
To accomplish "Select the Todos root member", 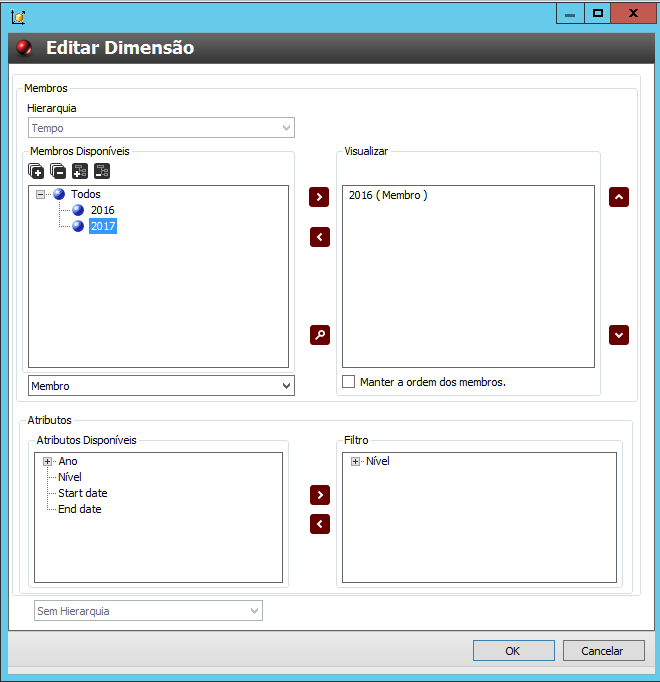I will tap(86, 194).
